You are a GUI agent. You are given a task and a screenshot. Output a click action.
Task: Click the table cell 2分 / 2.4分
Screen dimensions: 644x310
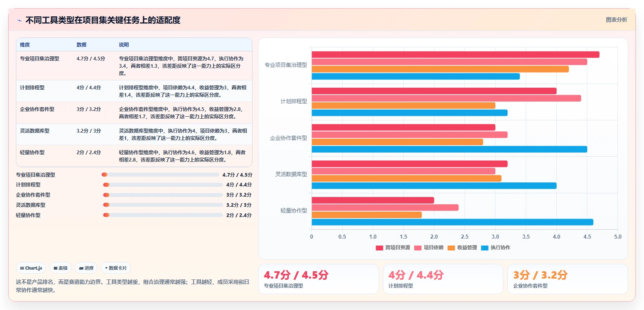pyautogui.click(x=89, y=153)
